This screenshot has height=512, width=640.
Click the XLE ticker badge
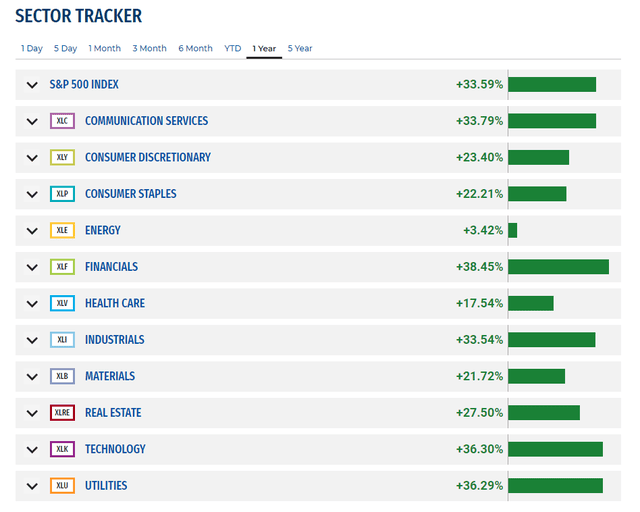(x=62, y=231)
